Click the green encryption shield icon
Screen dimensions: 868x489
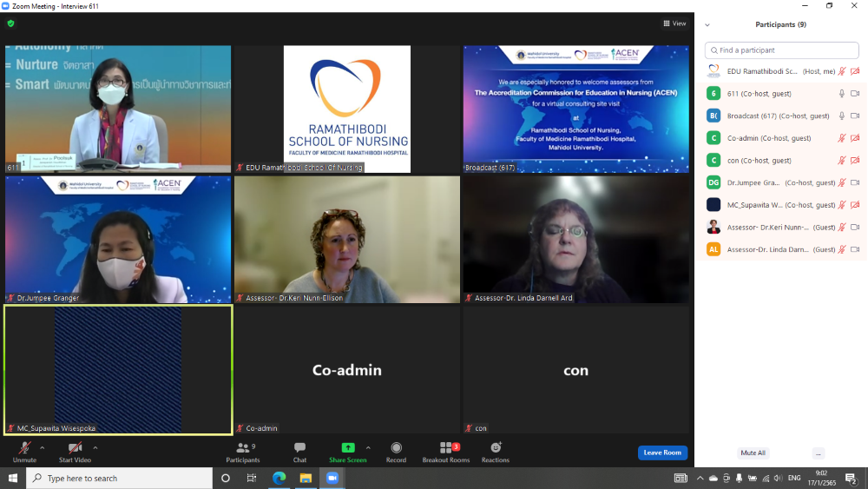coord(11,23)
